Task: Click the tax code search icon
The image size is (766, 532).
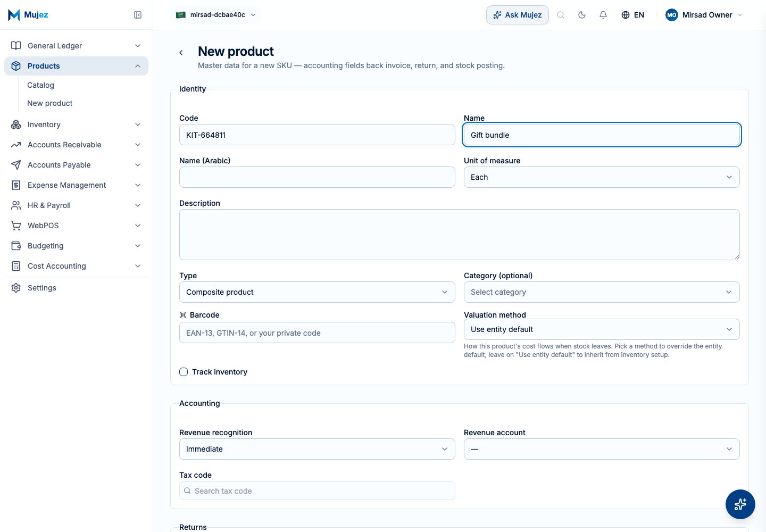Action: [187, 491]
